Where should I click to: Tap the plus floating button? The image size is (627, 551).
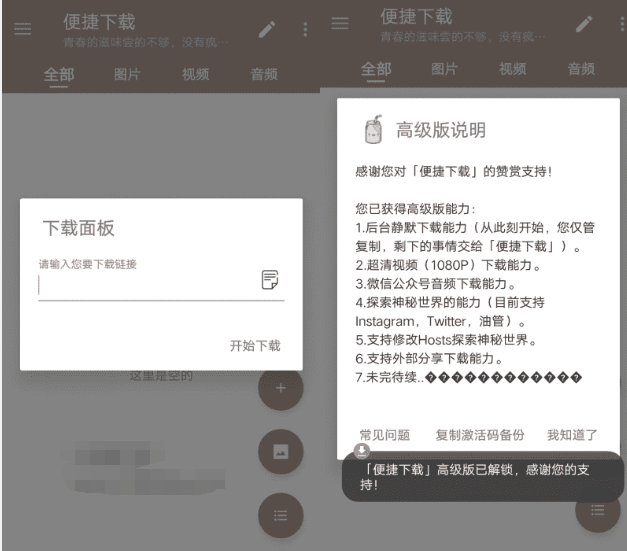[x=281, y=388]
